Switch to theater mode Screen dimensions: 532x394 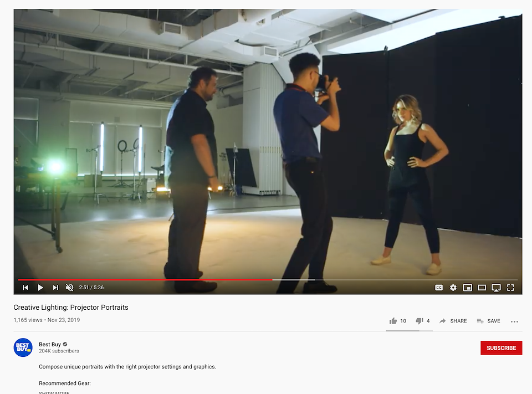tap(482, 288)
